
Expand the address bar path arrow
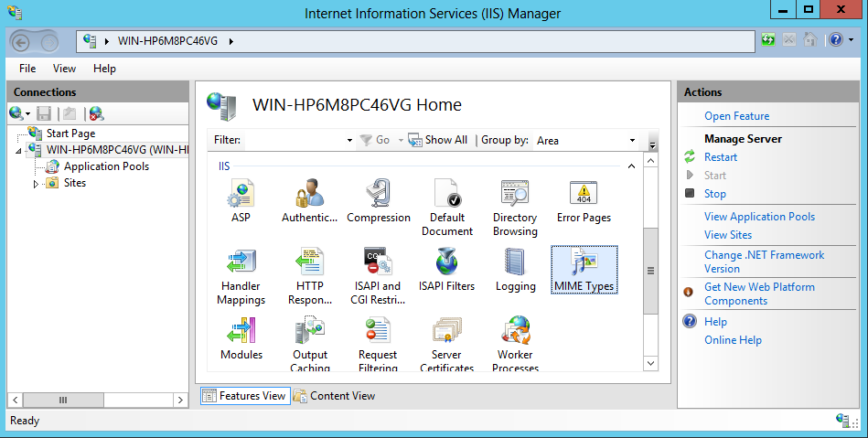[230, 41]
